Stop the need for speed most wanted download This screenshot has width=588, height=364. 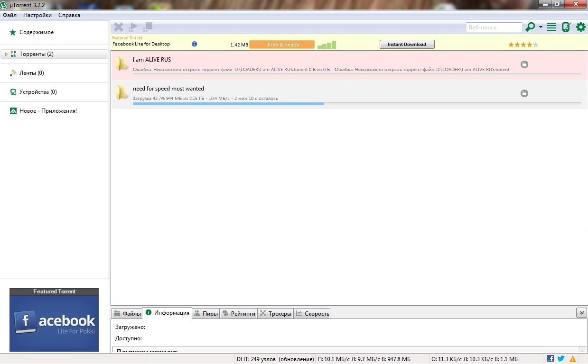coord(524,93)
